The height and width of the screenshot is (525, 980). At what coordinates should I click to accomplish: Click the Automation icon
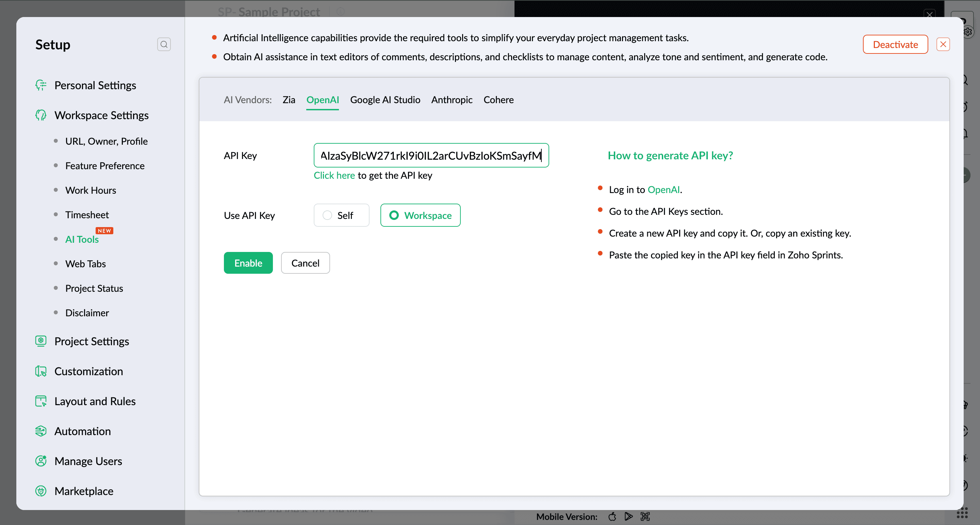(41, 431)
